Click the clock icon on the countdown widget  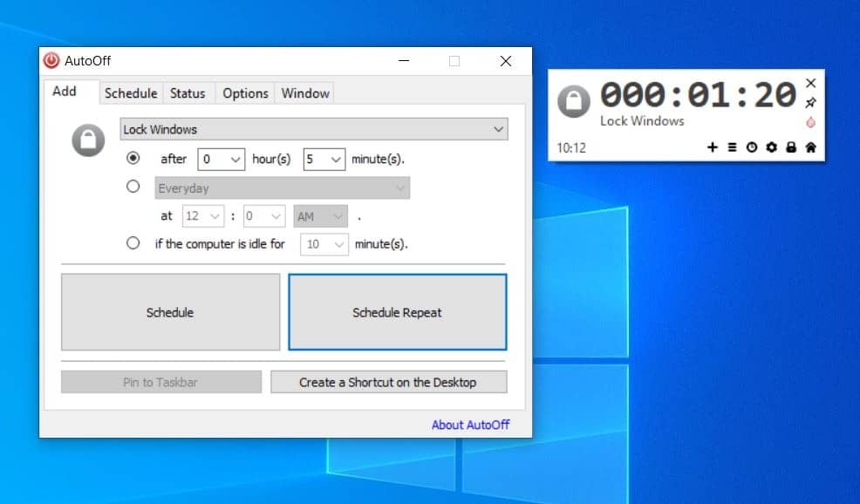[x=751, y=147]
